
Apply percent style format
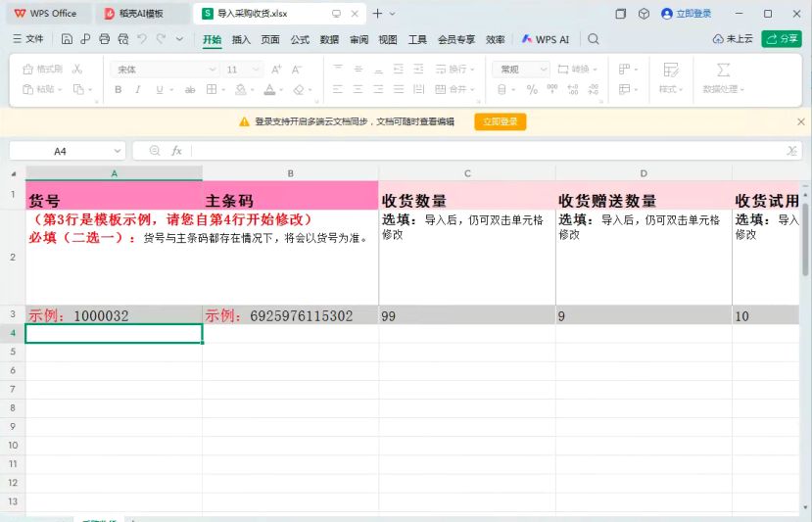pos(532,89)
